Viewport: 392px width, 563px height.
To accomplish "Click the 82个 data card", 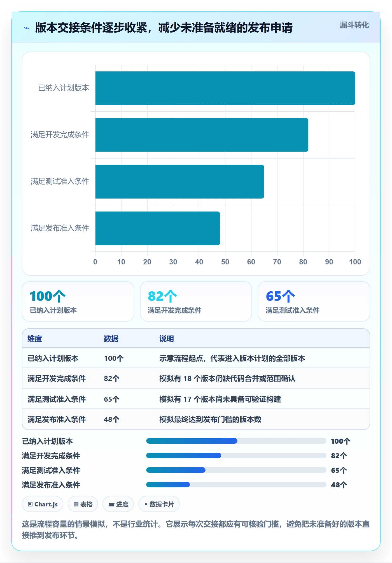I will click(196, 301).
